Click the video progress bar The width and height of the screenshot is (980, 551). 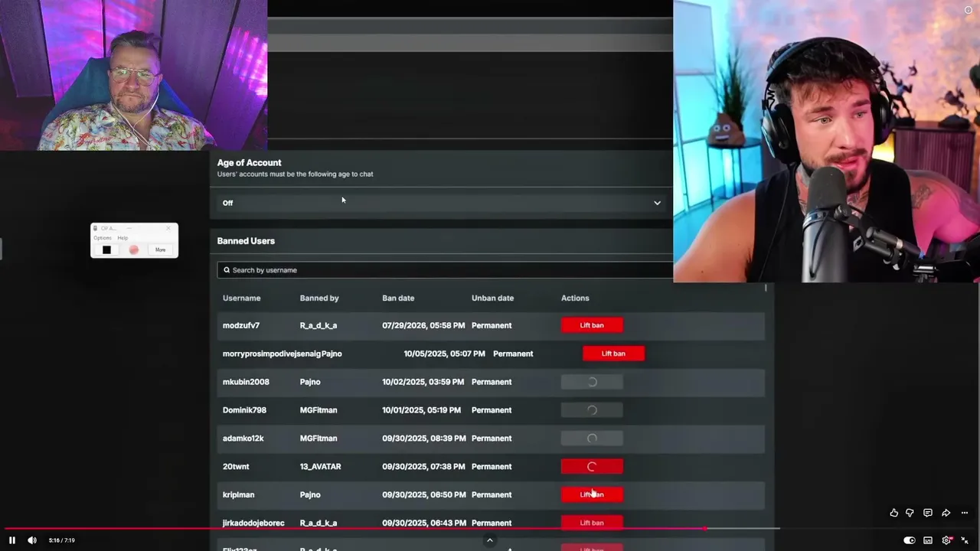coord(490,528)
